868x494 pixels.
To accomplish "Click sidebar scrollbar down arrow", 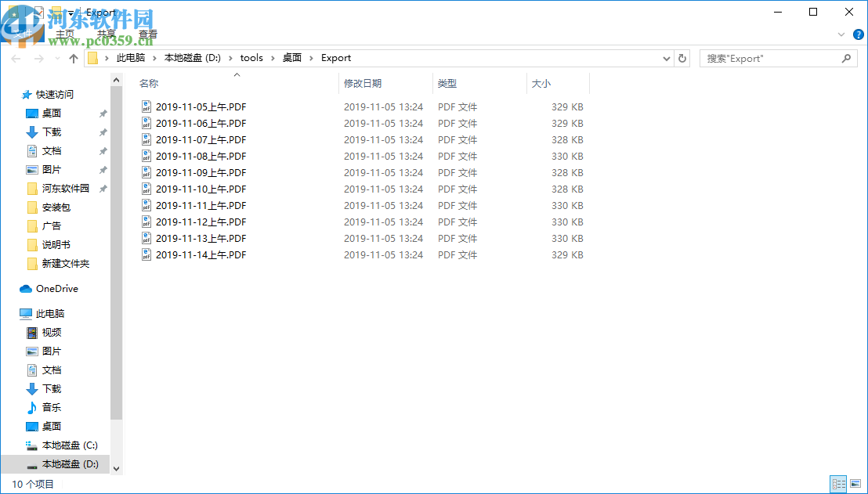I will (116, 468).
